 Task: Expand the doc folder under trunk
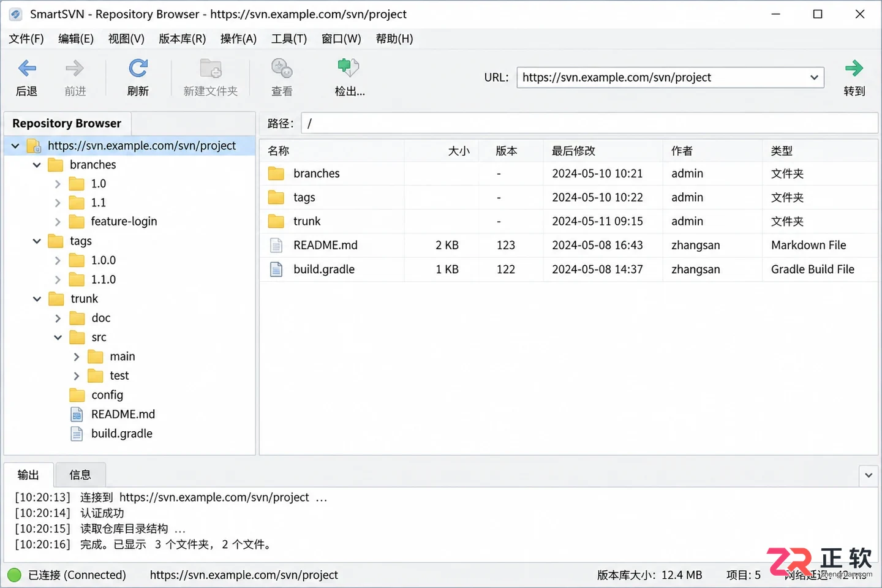coord(58,318)
